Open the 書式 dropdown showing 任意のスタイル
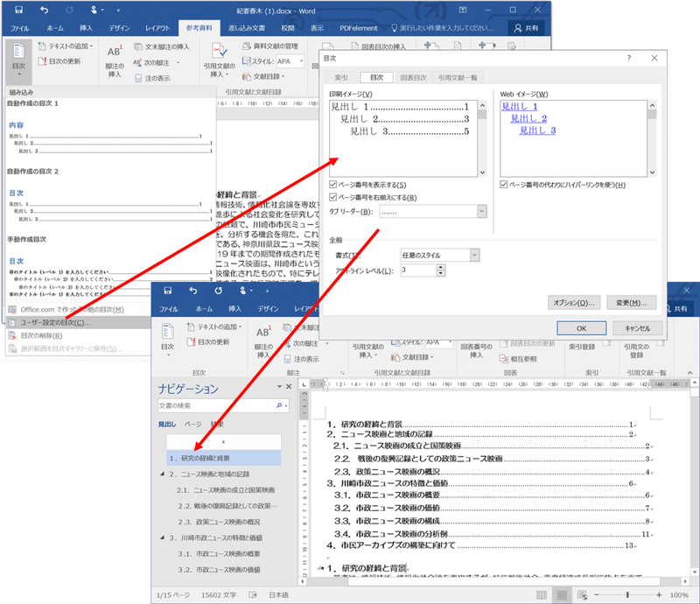Image resolution: width=700 pixels, height=604 pixels. [x=474, y=255]
